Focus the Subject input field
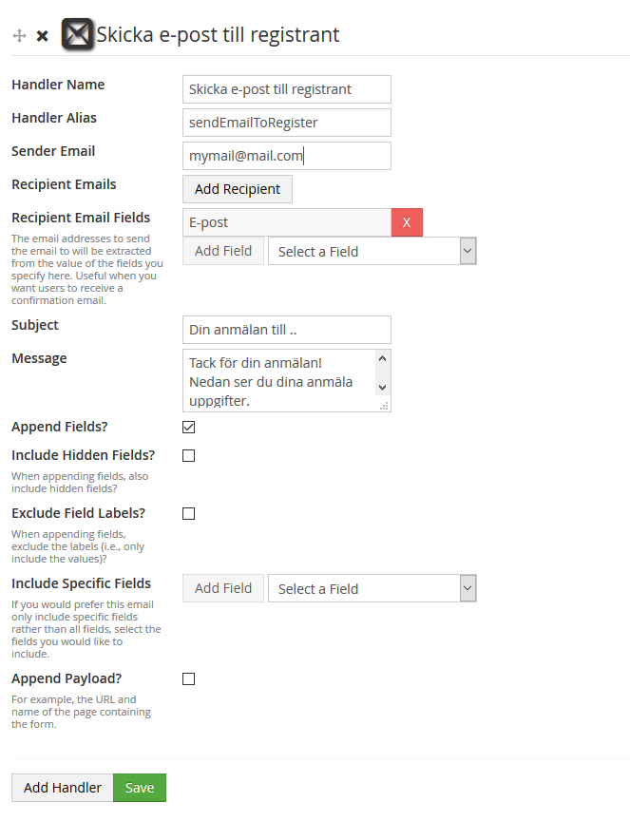Image resolution: width=630 pixels, height=840 pixels. coord(287,330)
